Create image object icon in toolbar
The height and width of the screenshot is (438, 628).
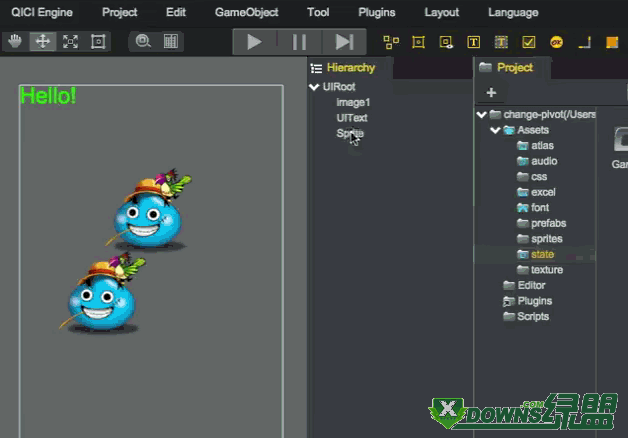click(446, 42)
